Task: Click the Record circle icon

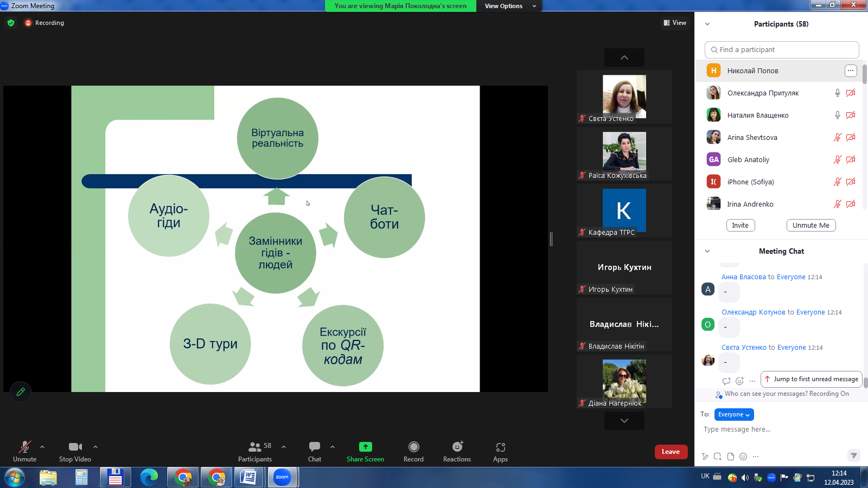Action: [413, 447]
